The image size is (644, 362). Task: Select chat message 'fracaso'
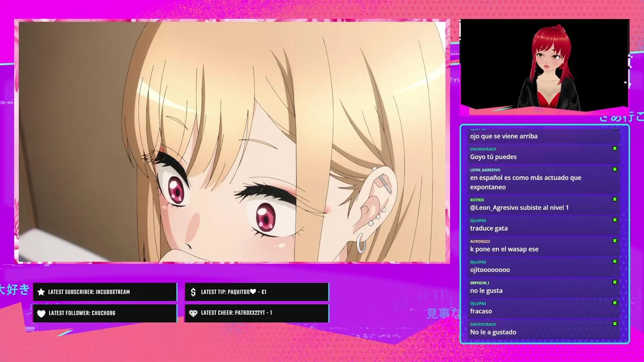click(x=481, y=311)
